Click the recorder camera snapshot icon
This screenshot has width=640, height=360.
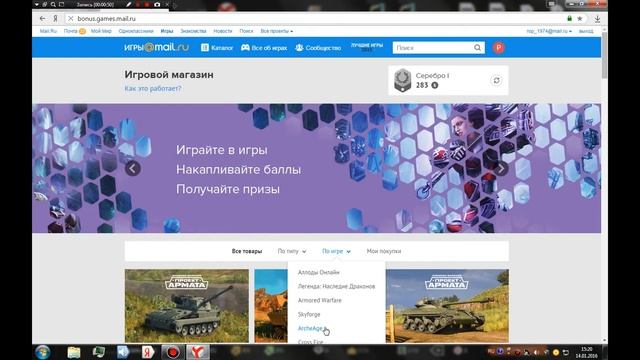pos(157,4)
